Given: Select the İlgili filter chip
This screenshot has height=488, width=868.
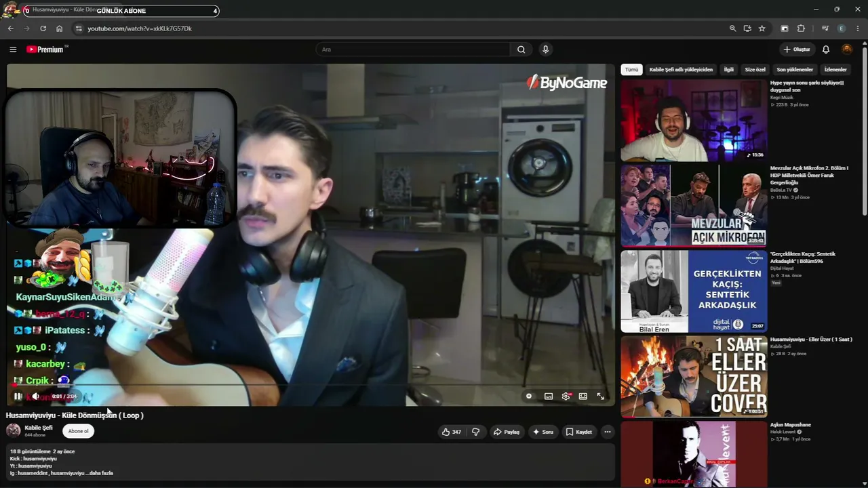Looking at the screenshot, I should click(728, 70).
